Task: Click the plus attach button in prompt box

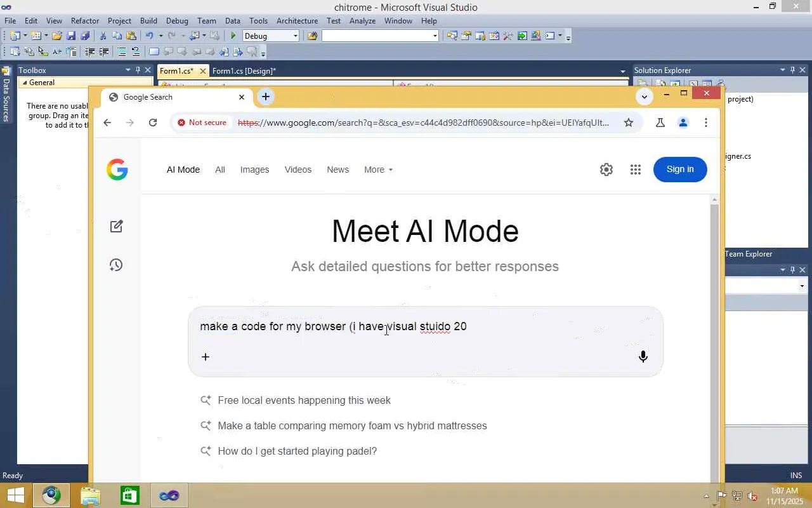Action: tap(206, 357)
